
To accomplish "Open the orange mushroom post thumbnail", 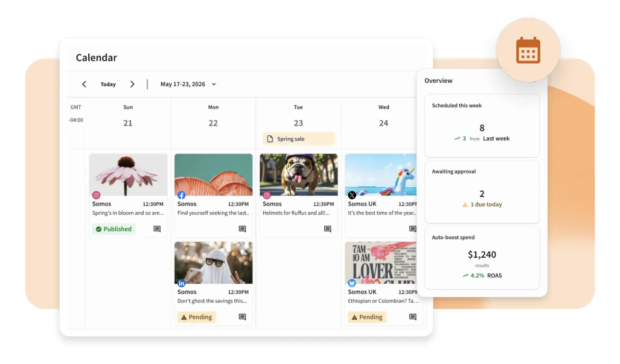I will tap(214, 175).
